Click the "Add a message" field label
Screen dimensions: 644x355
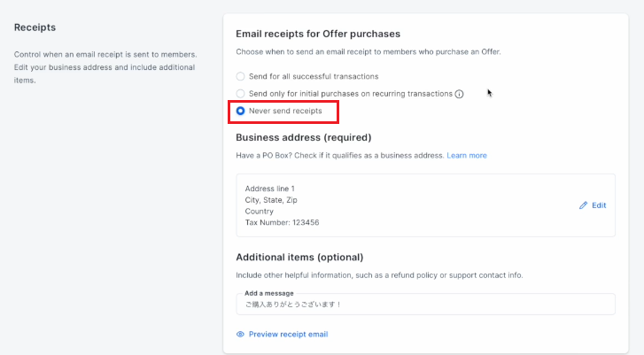[269, 293]
